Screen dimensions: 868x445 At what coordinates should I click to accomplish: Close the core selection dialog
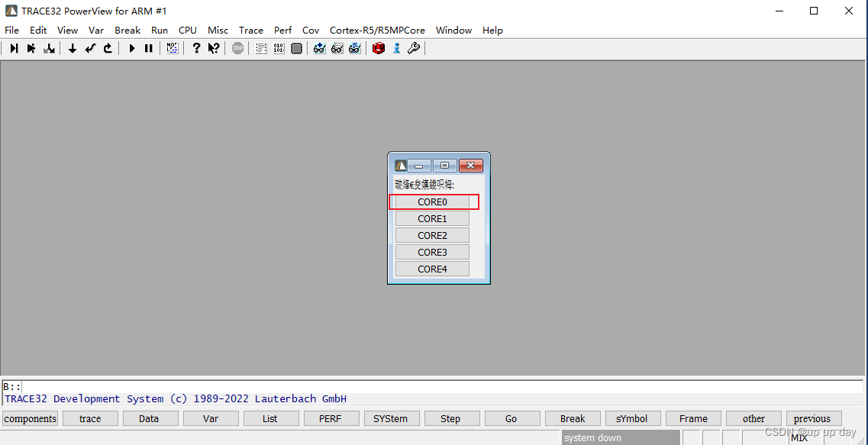pos(470,166)
